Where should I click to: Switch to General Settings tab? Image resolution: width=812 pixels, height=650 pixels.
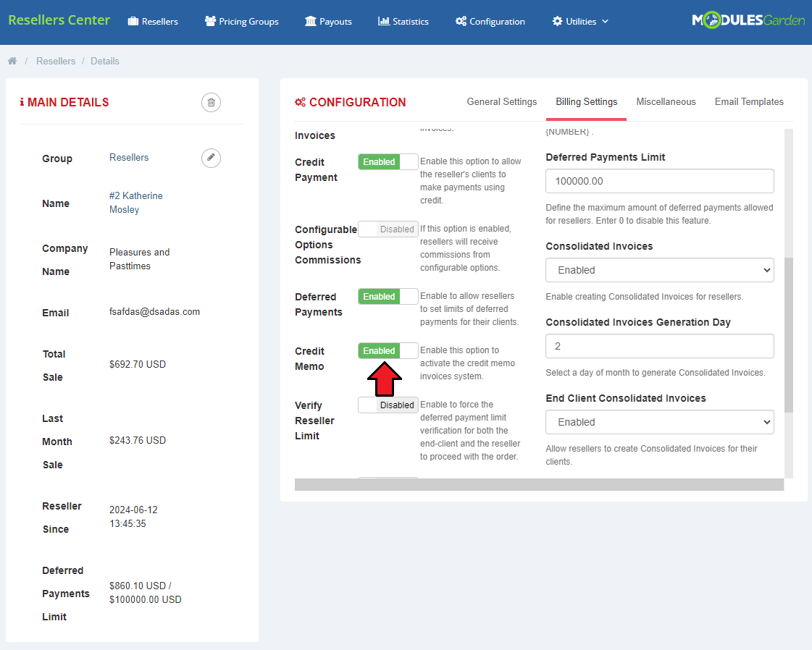coord(502,102)
